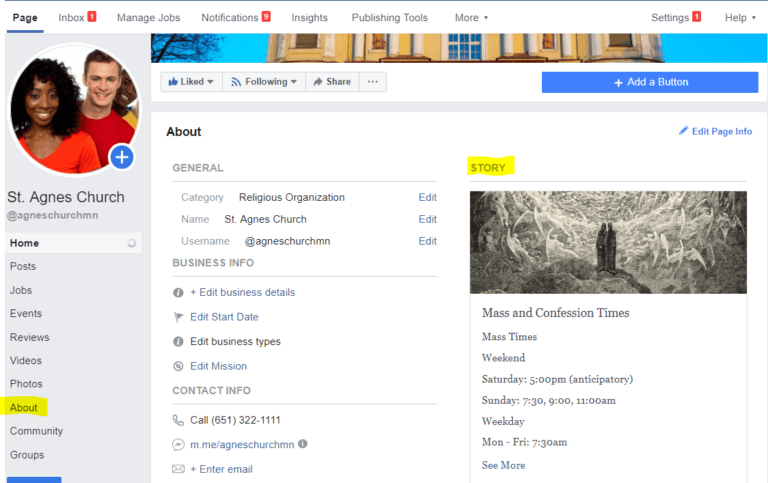Select Events in the left sidebar
The height and width of the screenshot is (483, 768).
point(26,314)
